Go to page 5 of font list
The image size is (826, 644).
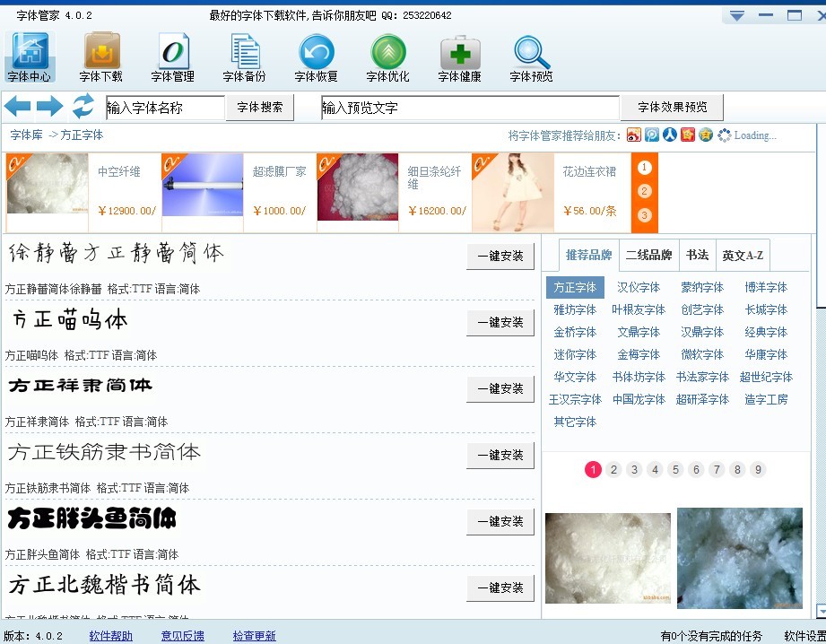675,470
